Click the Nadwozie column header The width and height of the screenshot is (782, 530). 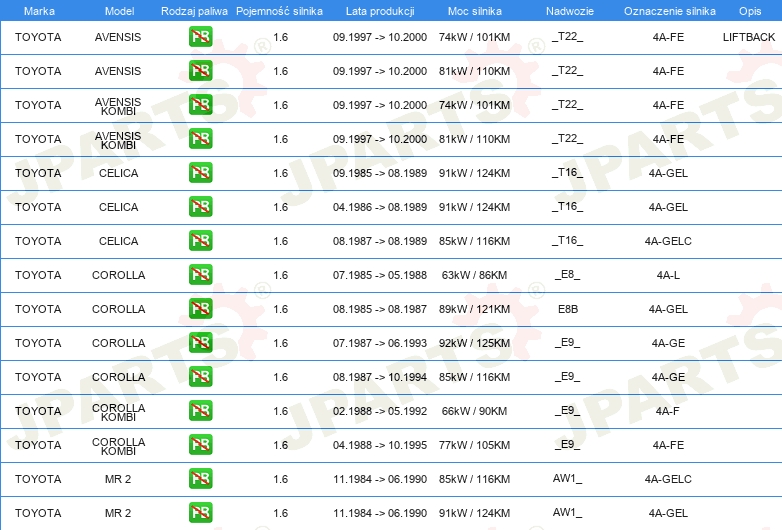pyautogui.click(x=570, y=11)
